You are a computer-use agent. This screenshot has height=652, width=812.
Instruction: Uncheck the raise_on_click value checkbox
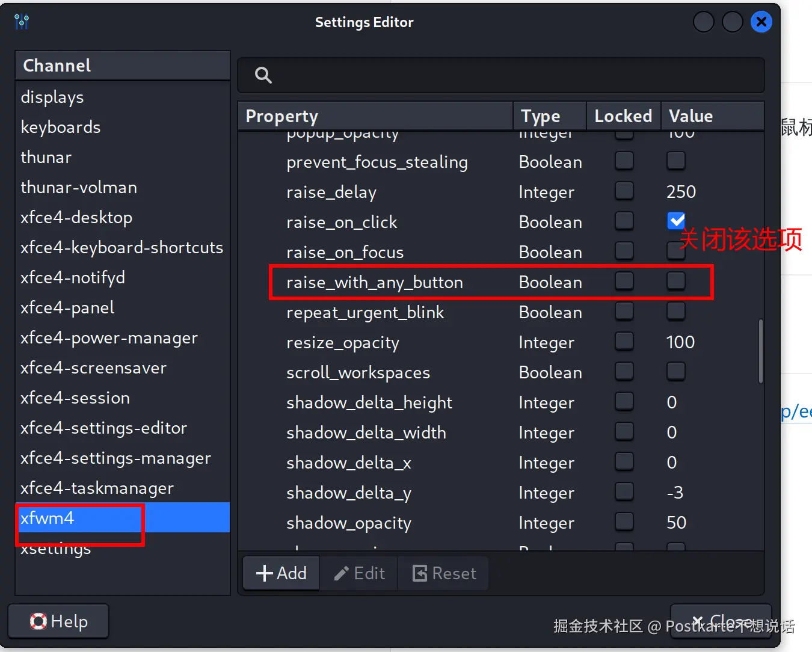click(x=676, y=221)
